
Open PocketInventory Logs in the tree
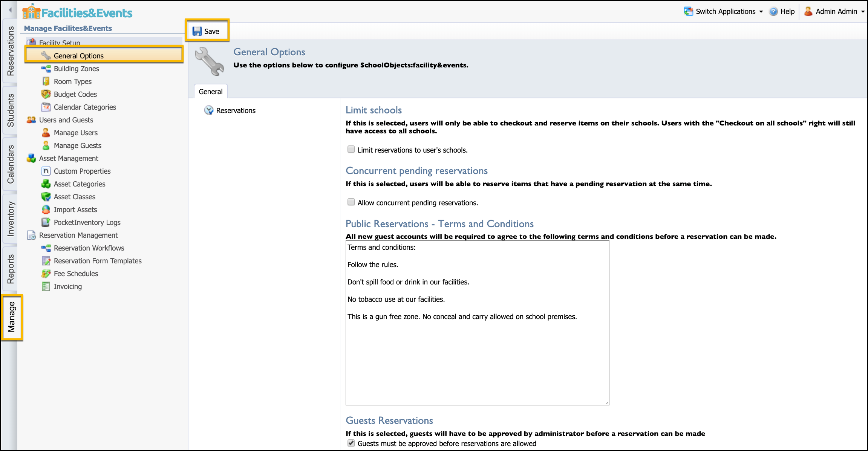(87, 222)
